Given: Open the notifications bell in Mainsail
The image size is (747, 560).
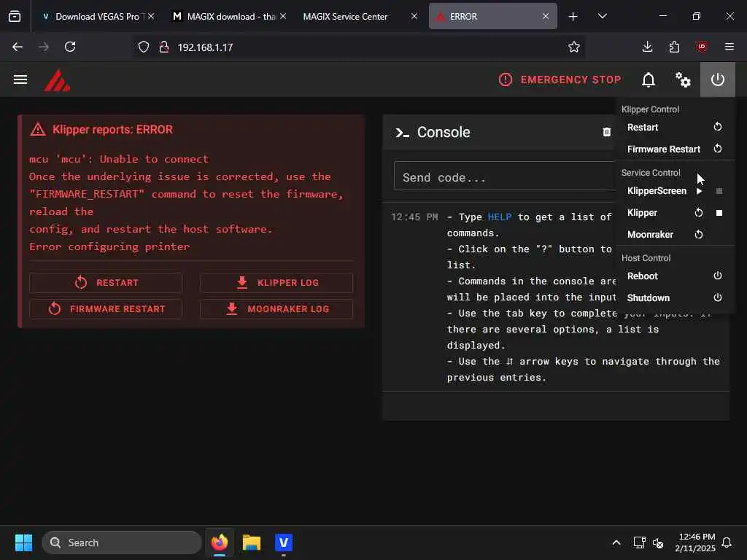Looking at the screenshot, I should pos(649,79).
